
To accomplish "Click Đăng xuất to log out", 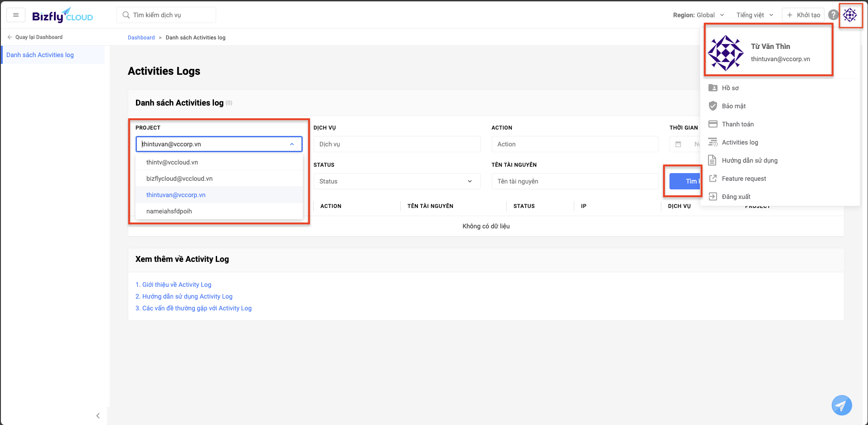I will click(736, 197).
